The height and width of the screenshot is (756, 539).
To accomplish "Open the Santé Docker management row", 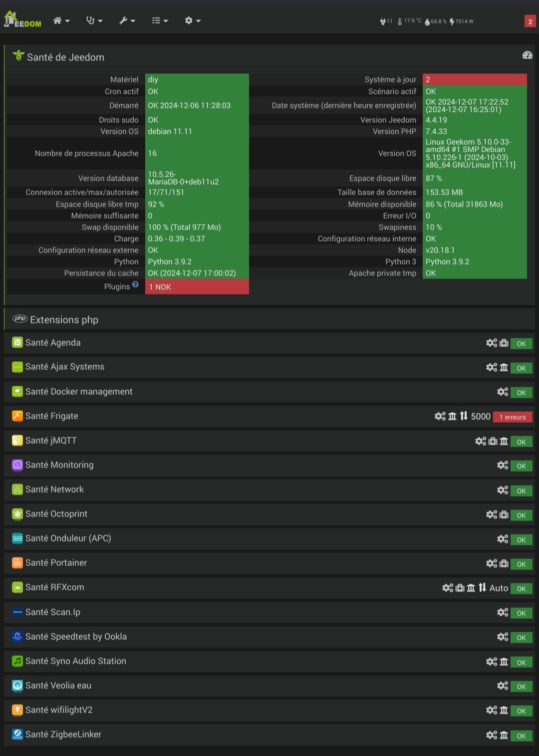I will [x=79, y=392].
